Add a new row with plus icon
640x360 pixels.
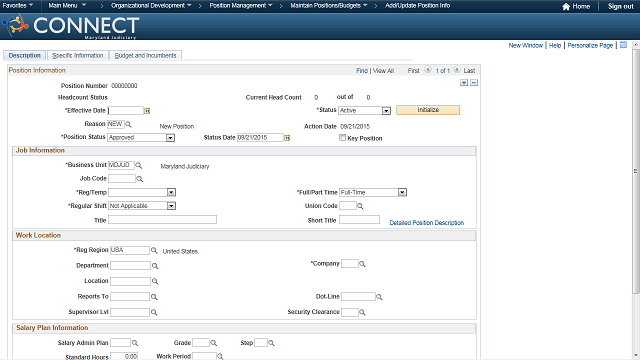464,82
